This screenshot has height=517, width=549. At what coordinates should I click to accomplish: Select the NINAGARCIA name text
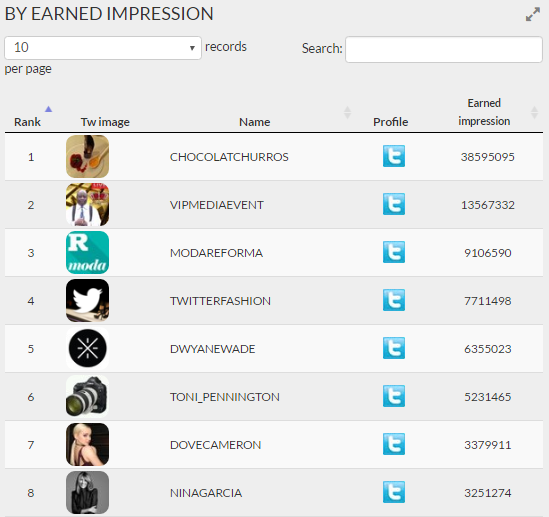[206, 493]
